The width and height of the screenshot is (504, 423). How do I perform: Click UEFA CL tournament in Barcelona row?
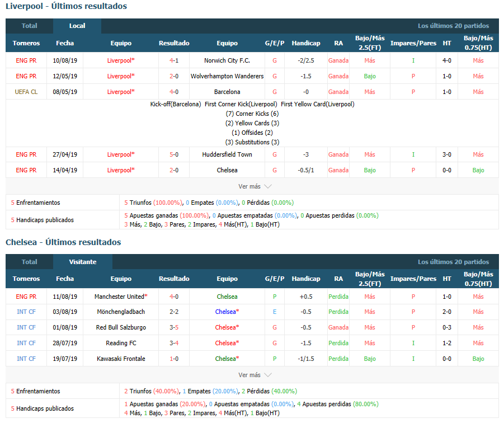point(26,92)
